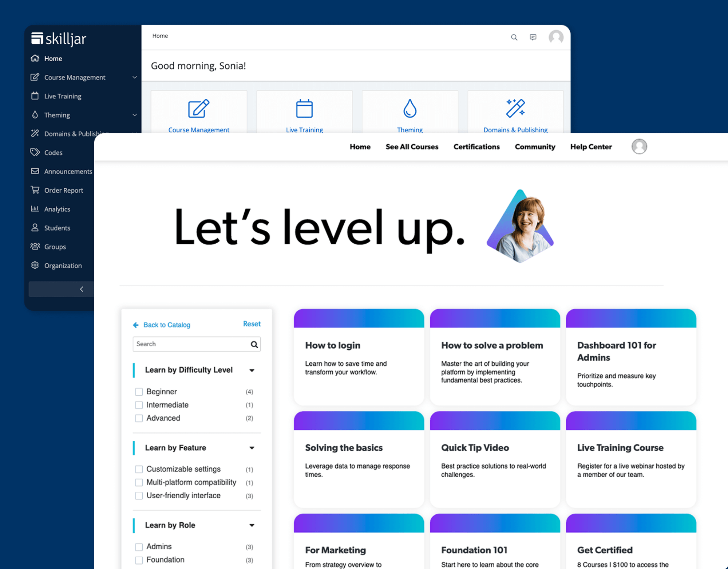Click the Order Report cart icon
The height and width of the screenshot is (569, 728).
pos(35,190)
